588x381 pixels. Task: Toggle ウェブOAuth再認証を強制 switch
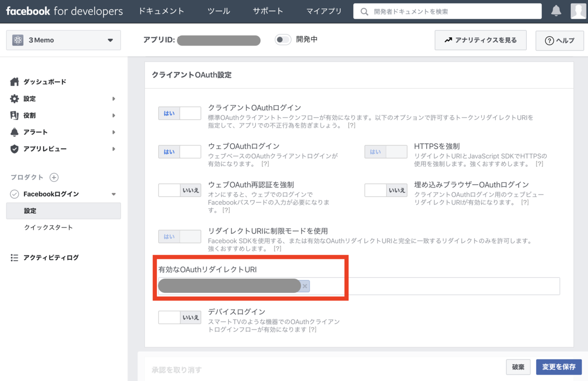tap(179, 190)
